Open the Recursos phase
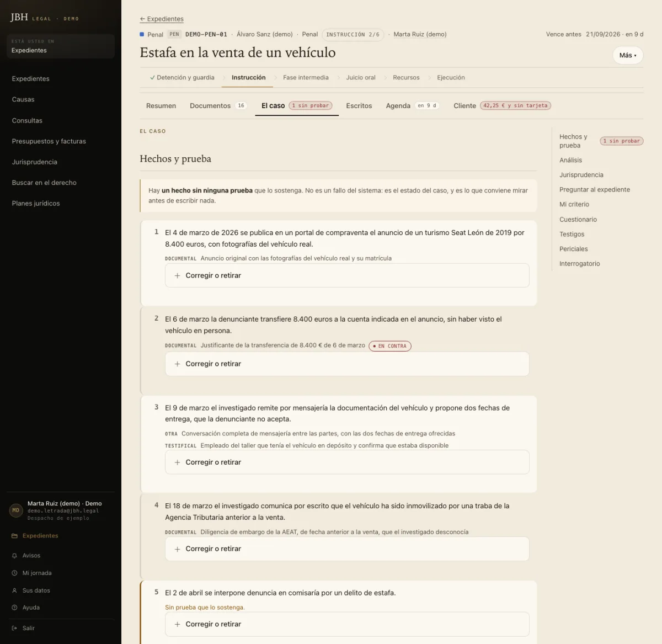 406,78
